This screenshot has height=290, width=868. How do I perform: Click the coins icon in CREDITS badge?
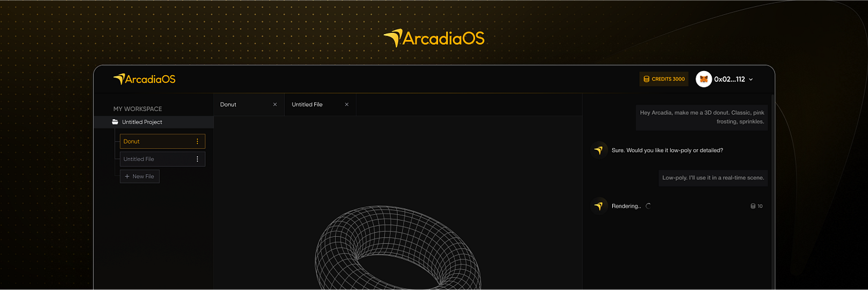point(647,79)
